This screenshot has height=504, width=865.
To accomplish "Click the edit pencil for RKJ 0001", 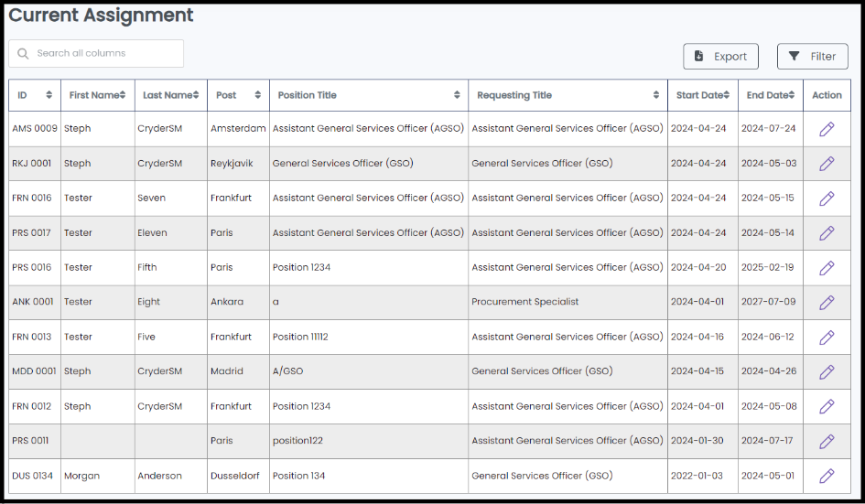I will 827,164.
